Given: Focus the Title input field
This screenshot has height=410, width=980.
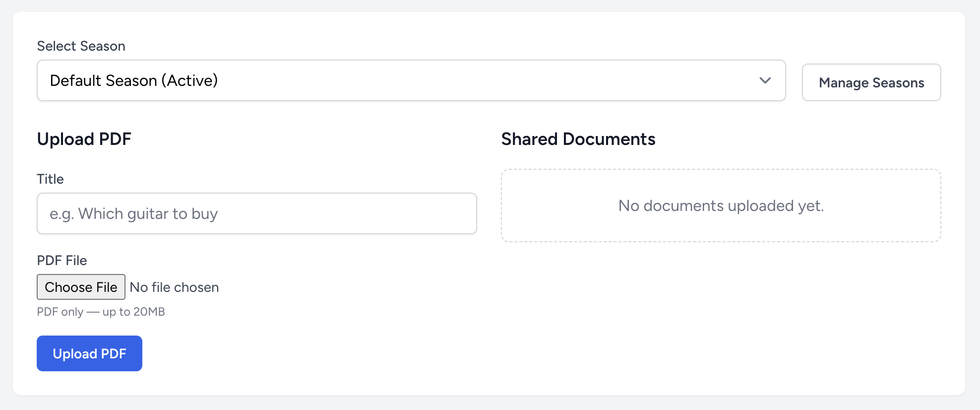Looking at the screenshot, I should point(256,213).
